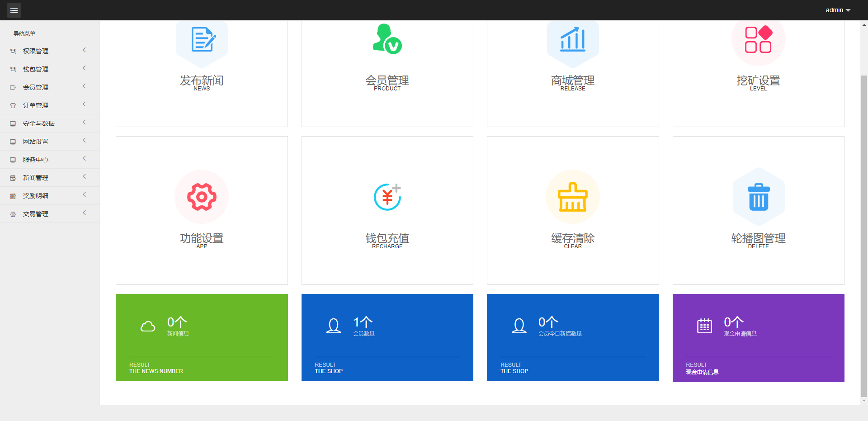
Task: Click the monitor icon left of 安全与数据
Action: [13, 123]
